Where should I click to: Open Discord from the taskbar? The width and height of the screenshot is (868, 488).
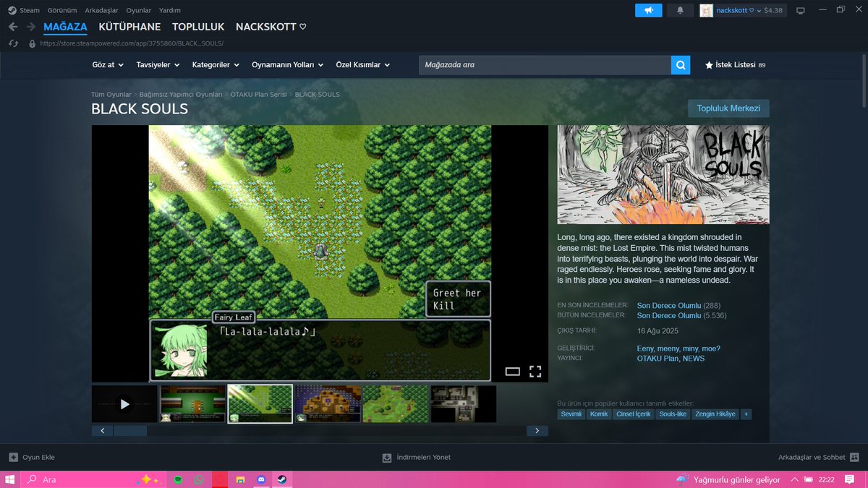pyautogui.click(x=261, y=479)
